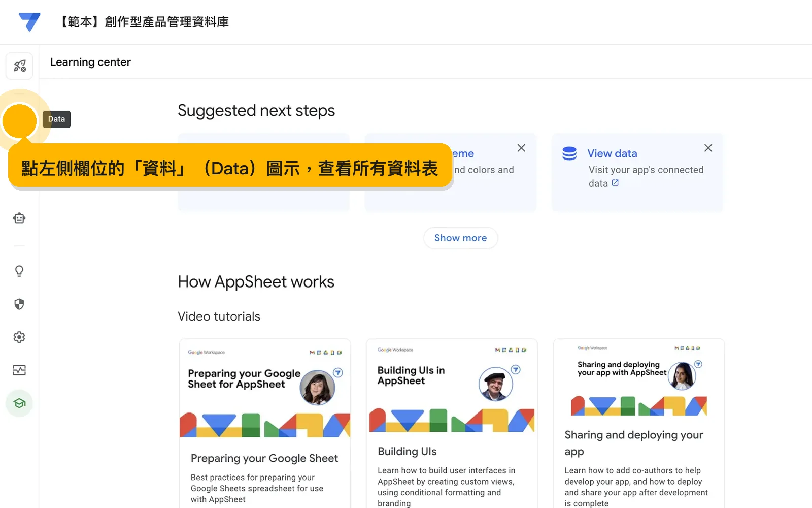Click the 'Suggested next steps' heading
Screen dimensions: 812x508
click(256, 110)
